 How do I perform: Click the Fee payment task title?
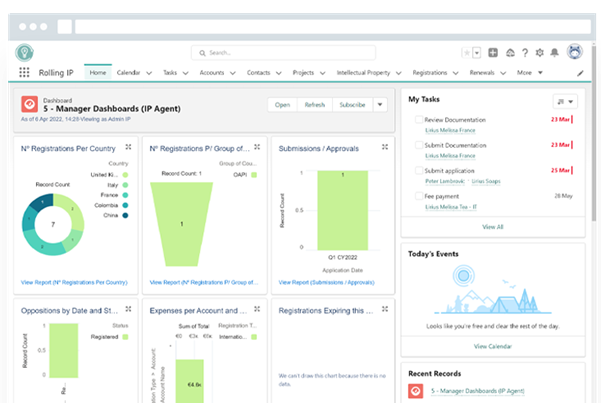[442, 196]
